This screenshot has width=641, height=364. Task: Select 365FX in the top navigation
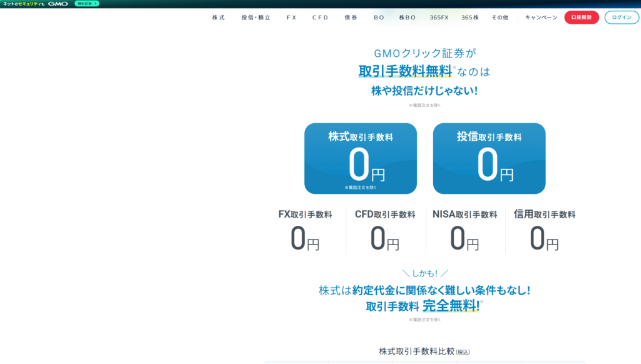pos(439,18)
